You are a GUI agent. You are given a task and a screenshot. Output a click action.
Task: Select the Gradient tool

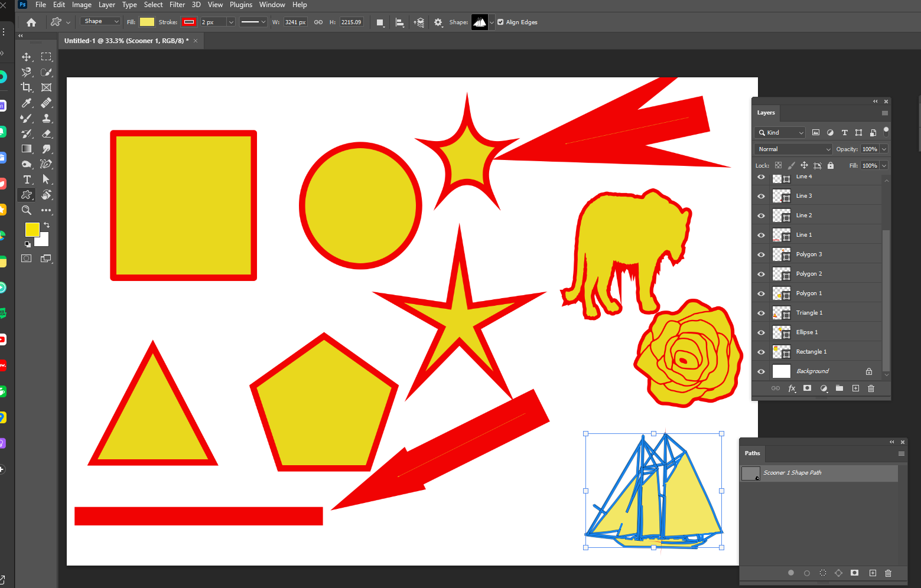[27, 149]
